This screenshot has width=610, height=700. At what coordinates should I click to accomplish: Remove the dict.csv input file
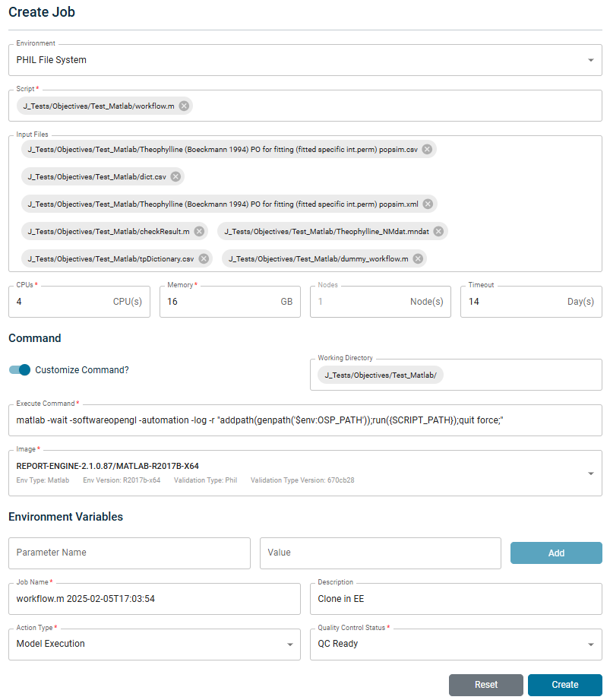(175, 177)
